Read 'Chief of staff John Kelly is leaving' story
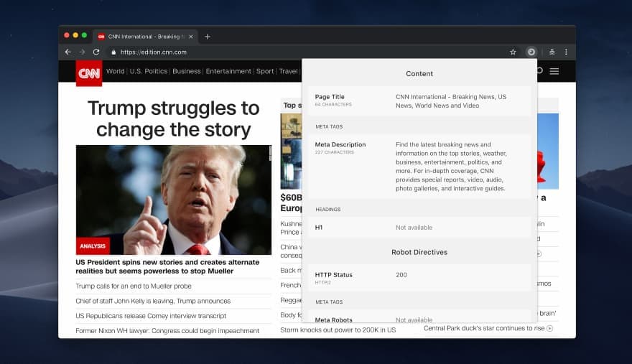Viewport: 632px width, 364px height. tap(153, 301)
